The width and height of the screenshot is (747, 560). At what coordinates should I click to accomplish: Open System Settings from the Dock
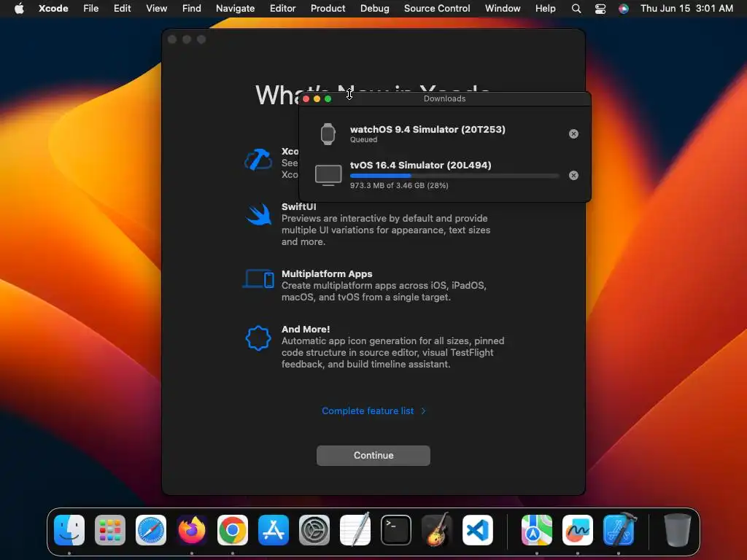(x=314, y=530)
